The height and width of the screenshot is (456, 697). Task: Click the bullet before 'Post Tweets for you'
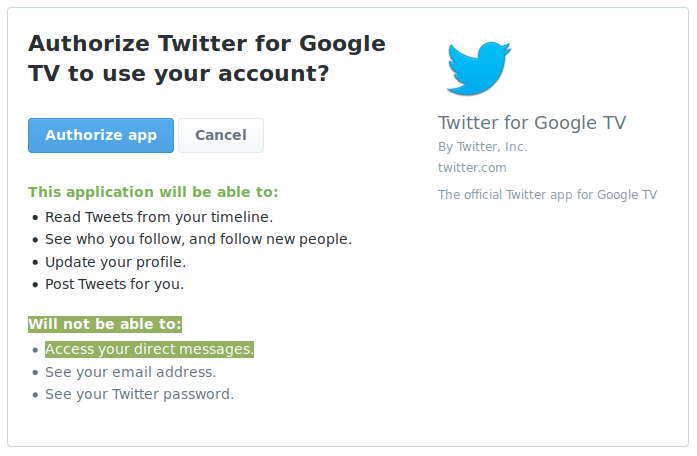(x=35, y=285)
